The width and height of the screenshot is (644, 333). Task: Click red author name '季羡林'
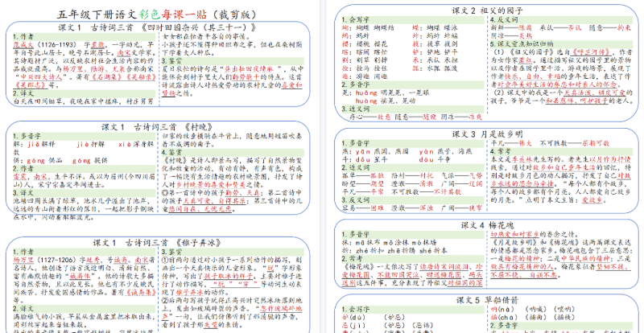pos(522,159)
